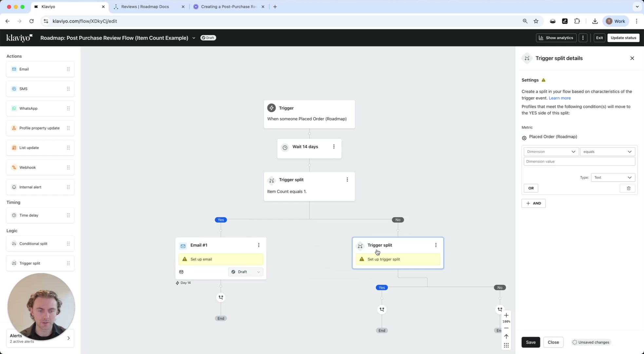
Task: Select the WhatsApp action icon
Action: pos(14,108)
